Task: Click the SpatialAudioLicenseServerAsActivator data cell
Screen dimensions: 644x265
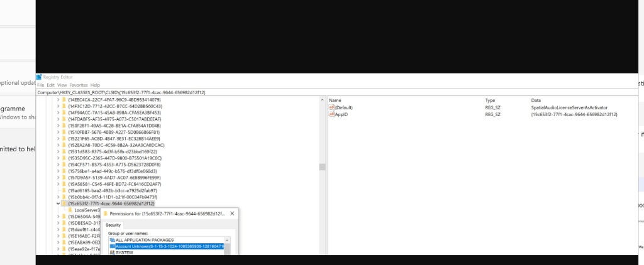Action: tap(569, 107)
